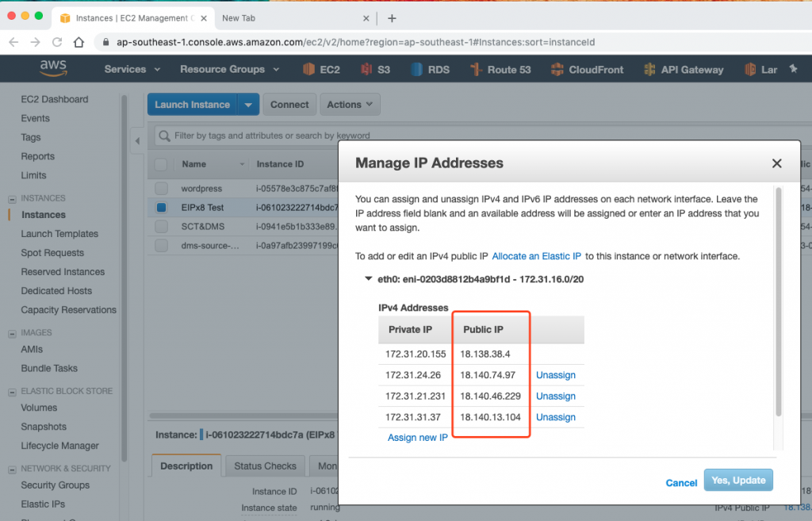Collapse the NETWORK & SECURITY section
This screenshot has height=521, width=812.
point(12,469)
